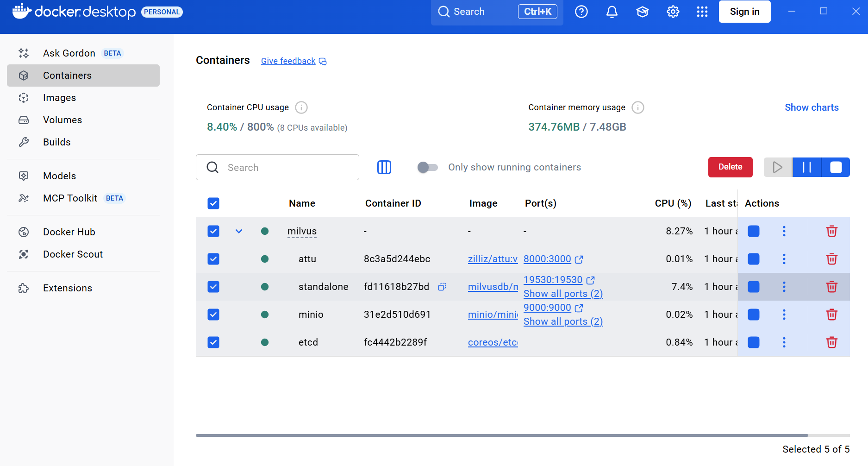Click the containers Search input field
This screenshot has height=466, width=868.
pyautogui.click(x=277, y=167)
